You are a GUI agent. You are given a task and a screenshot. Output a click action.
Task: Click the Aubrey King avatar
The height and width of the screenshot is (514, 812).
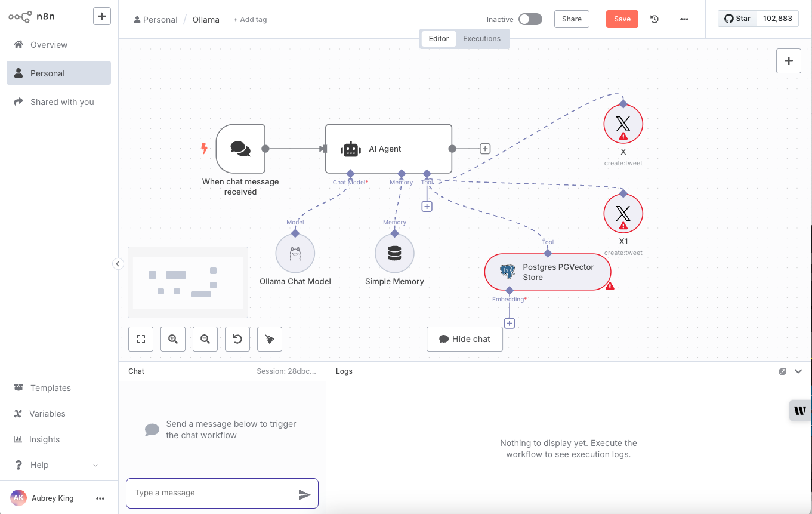click(18, 498)
